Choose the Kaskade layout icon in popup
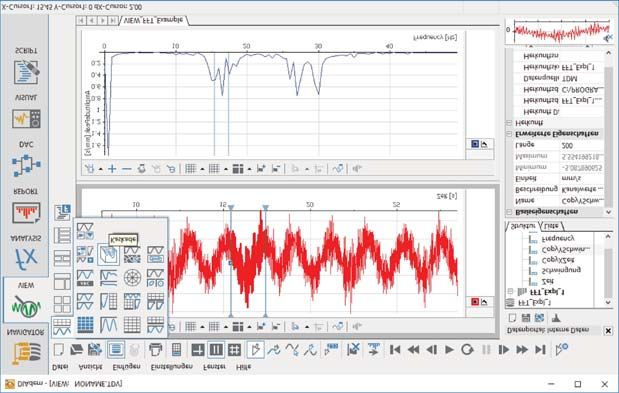This screenshot has width=619, height=393. click(108, 255)
